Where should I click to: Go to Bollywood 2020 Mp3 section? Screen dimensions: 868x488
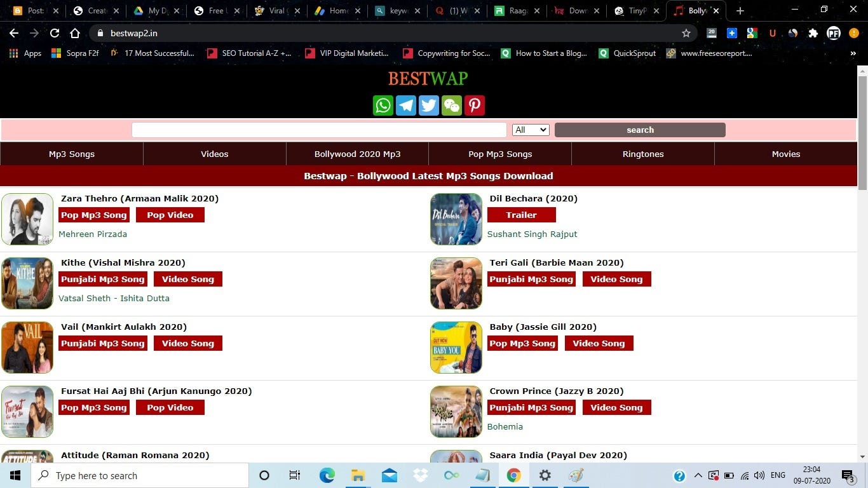tap(358, 154)
